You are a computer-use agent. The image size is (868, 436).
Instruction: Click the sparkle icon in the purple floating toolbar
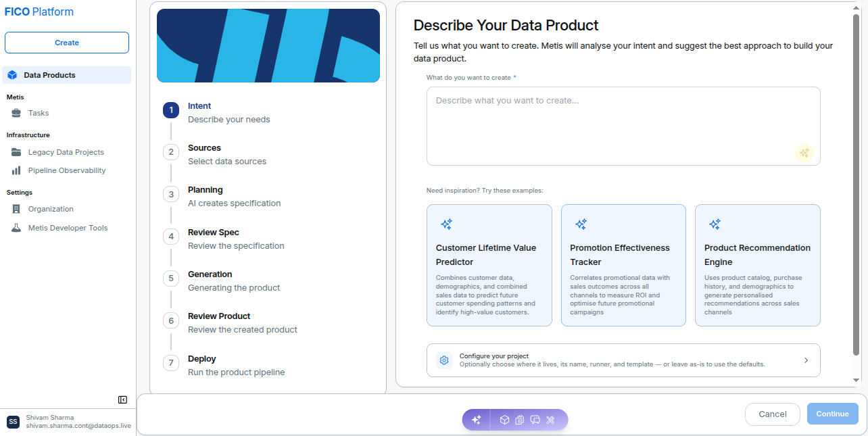click(x=476, y=420)
